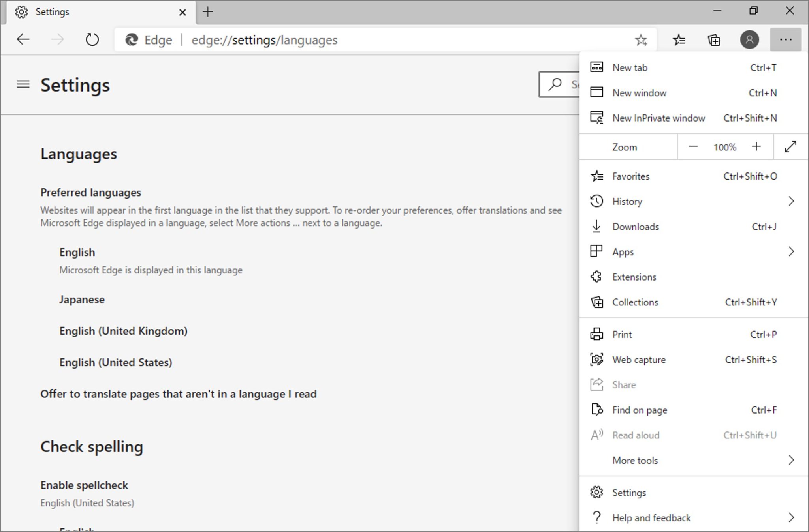Viewport: 809px width, 532px height.
Task: Open Favorites from the menu
Action: (630, 176)
